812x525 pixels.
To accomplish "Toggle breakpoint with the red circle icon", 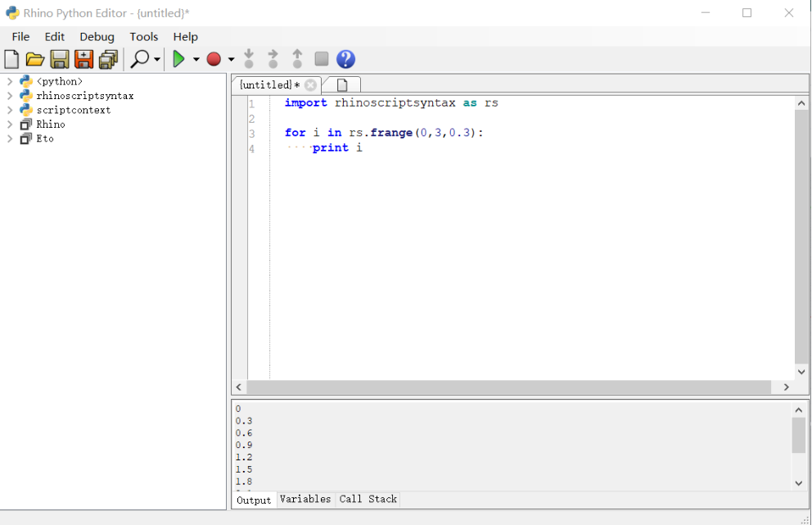I will [x=214, y=59].
